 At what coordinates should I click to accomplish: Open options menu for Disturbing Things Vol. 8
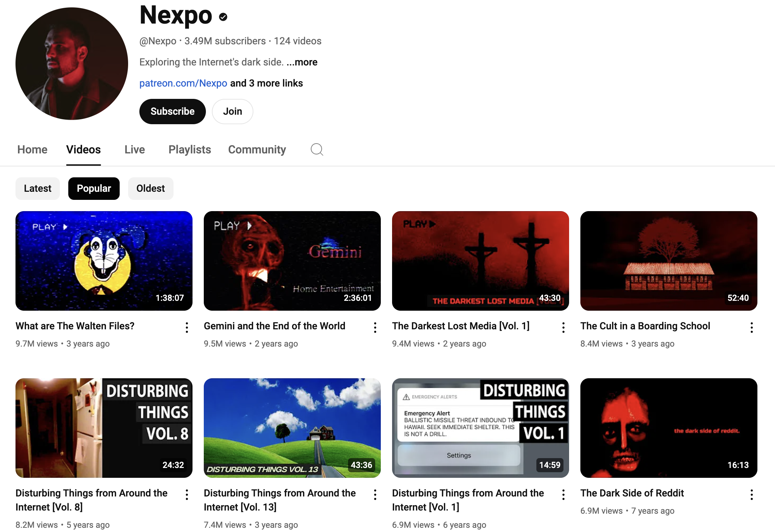[187, 495]
